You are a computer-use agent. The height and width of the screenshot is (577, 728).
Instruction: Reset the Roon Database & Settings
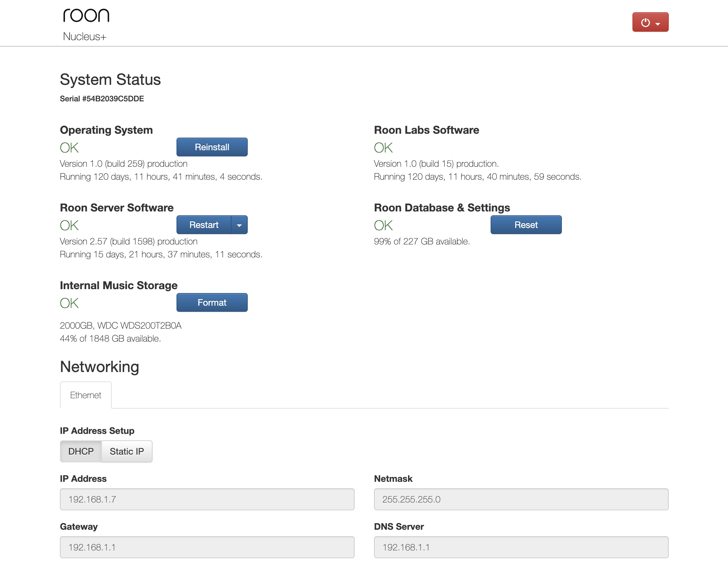[x=526, y=225]
